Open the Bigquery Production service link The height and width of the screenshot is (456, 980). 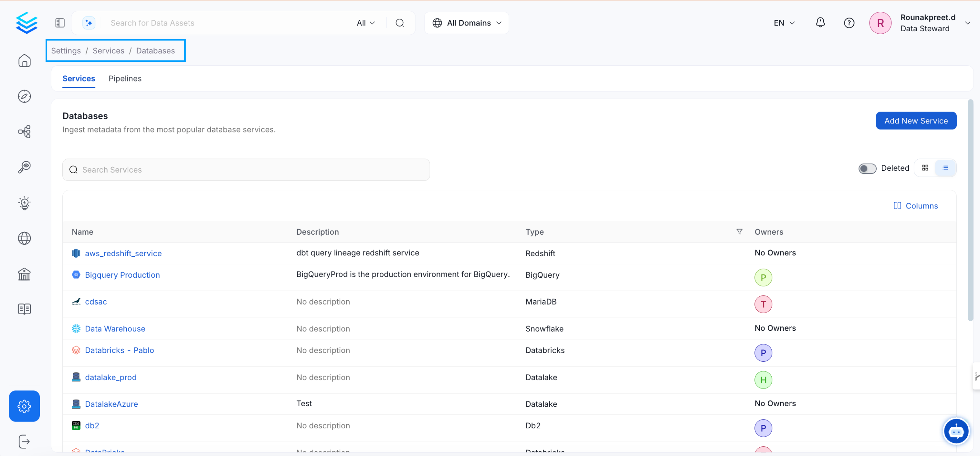point(122,274)
